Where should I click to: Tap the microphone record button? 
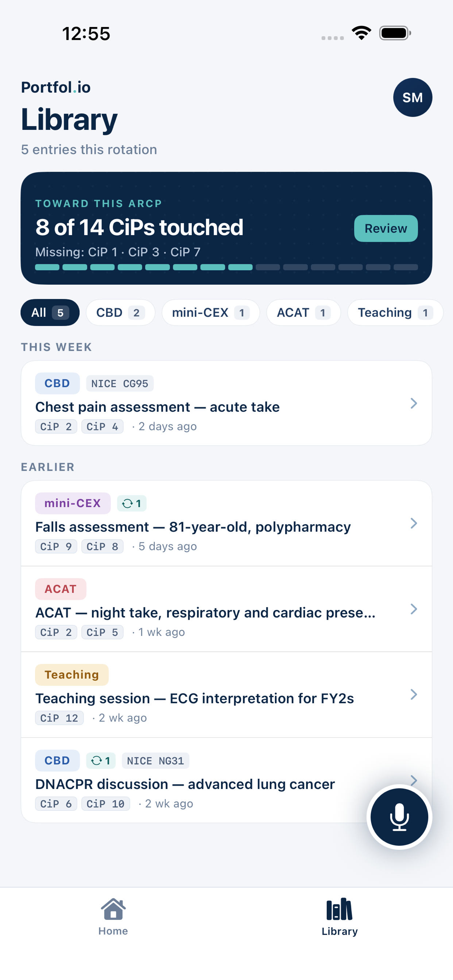pyautogui.click(x=399, y=816)
